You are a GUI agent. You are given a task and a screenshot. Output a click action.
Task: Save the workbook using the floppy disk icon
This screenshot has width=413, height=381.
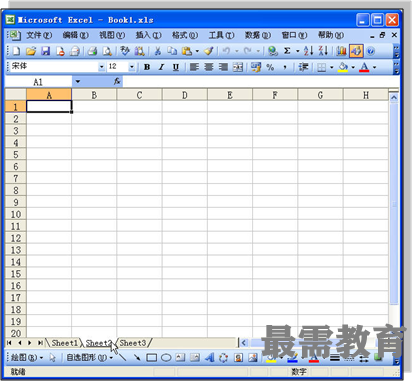click(45, 51)
